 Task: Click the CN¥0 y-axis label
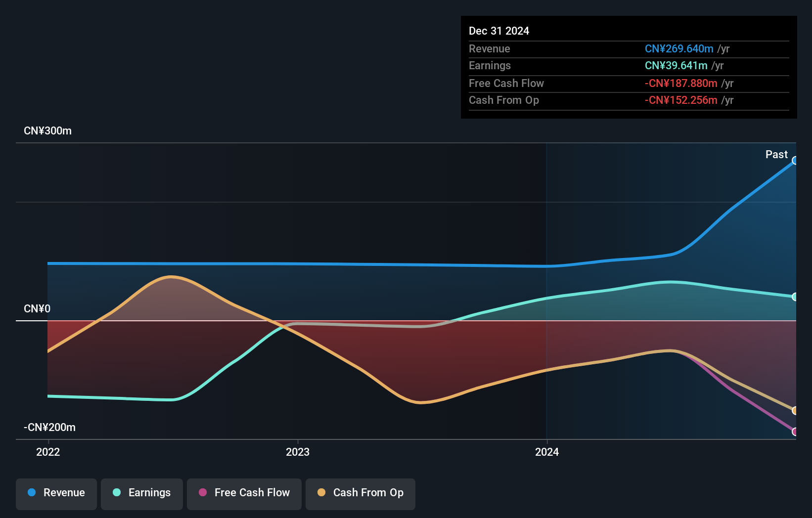point(37,309)
